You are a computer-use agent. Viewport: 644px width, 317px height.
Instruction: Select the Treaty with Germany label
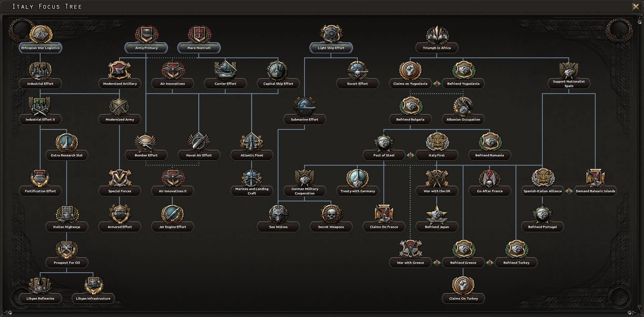pyautogui.click(x=358, y=191)
